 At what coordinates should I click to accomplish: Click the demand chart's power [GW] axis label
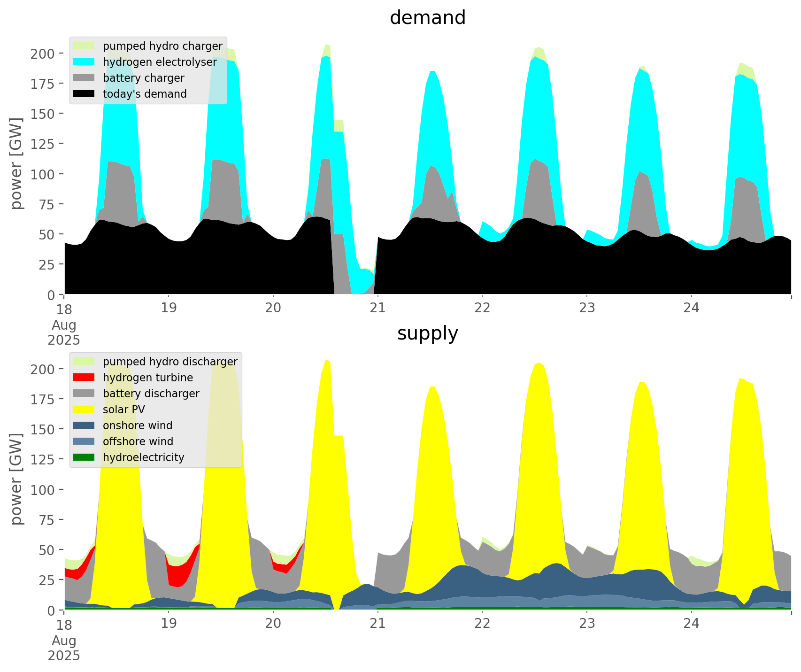16,163
